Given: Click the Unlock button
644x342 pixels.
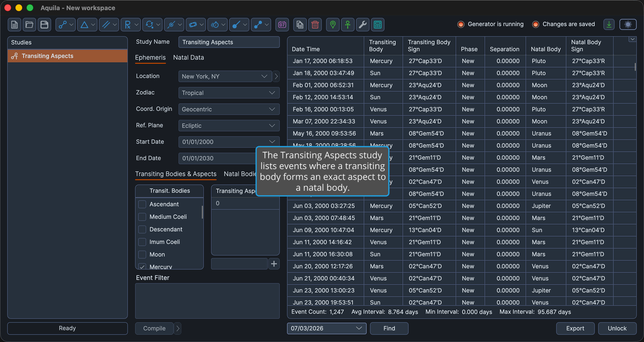Looking at the screenshot, I should coord(617,328).
